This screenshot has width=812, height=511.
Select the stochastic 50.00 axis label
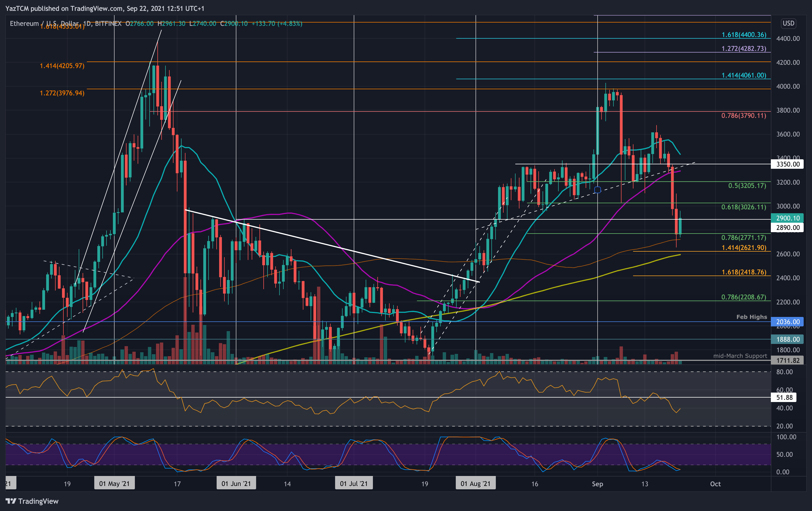tap(784, 454)
